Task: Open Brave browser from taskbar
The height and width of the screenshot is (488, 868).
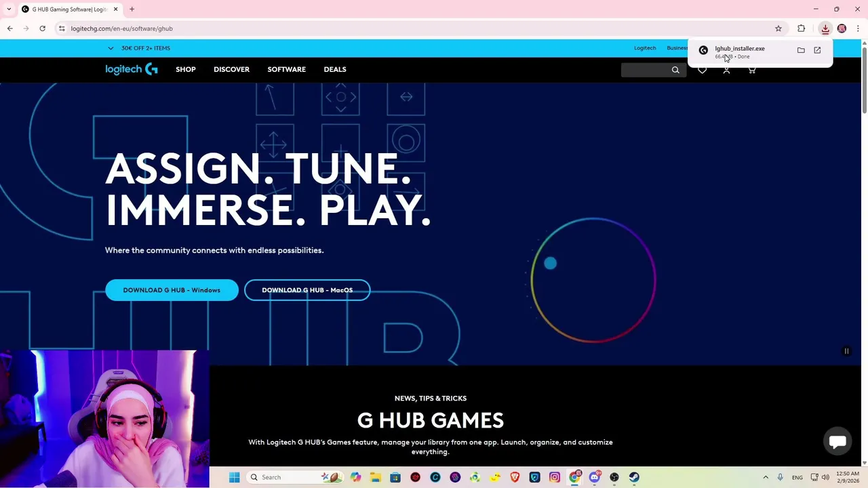Action: [515, 477]
